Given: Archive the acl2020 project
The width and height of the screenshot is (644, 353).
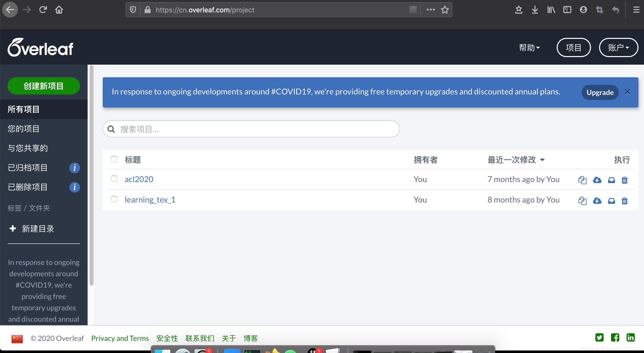Looking at the screenshot, I should pyautogui.click(x=611, y=180).
